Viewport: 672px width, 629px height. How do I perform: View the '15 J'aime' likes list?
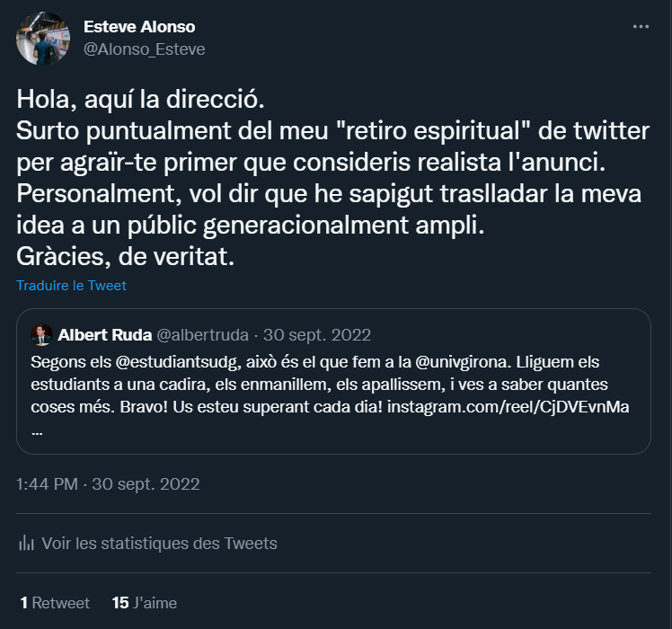[144, 603]
